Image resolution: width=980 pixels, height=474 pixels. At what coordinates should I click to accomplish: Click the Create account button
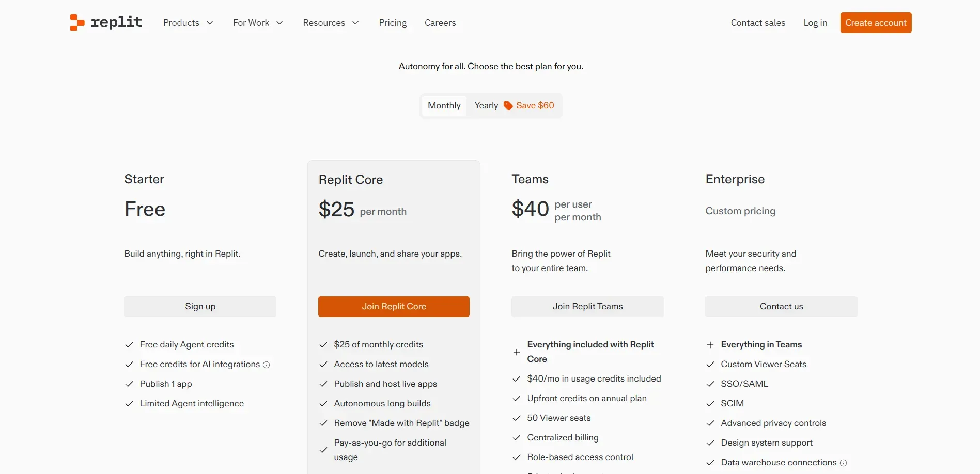click(x=875, y=22)
